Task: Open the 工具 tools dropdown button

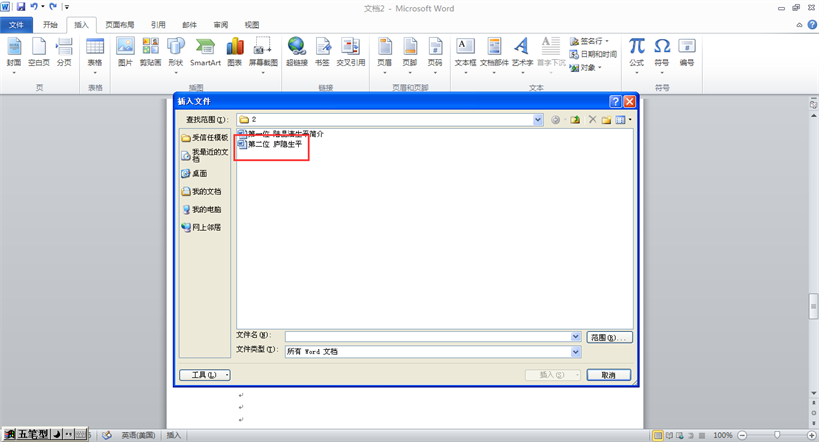Action: pyautogui.click(x=204, y=375)
